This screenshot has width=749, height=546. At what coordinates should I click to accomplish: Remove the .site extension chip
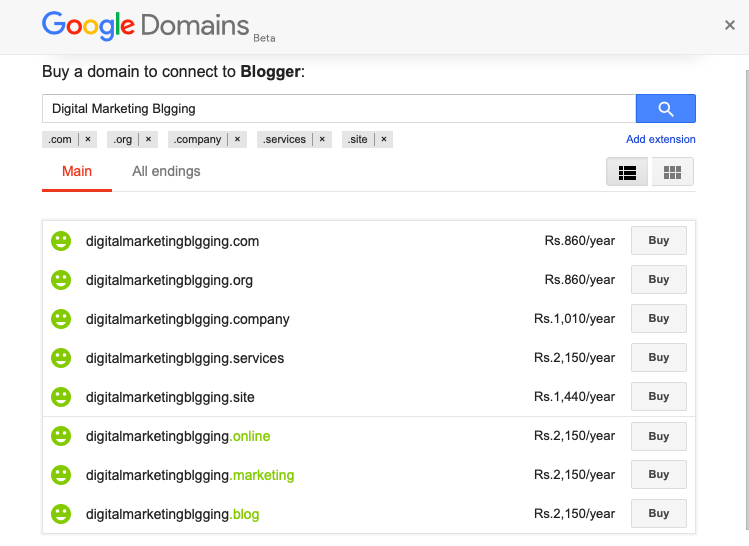coord(384,139)
